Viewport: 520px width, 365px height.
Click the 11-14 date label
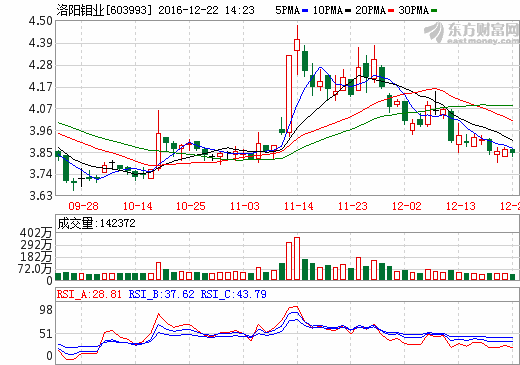pos(299,206)
